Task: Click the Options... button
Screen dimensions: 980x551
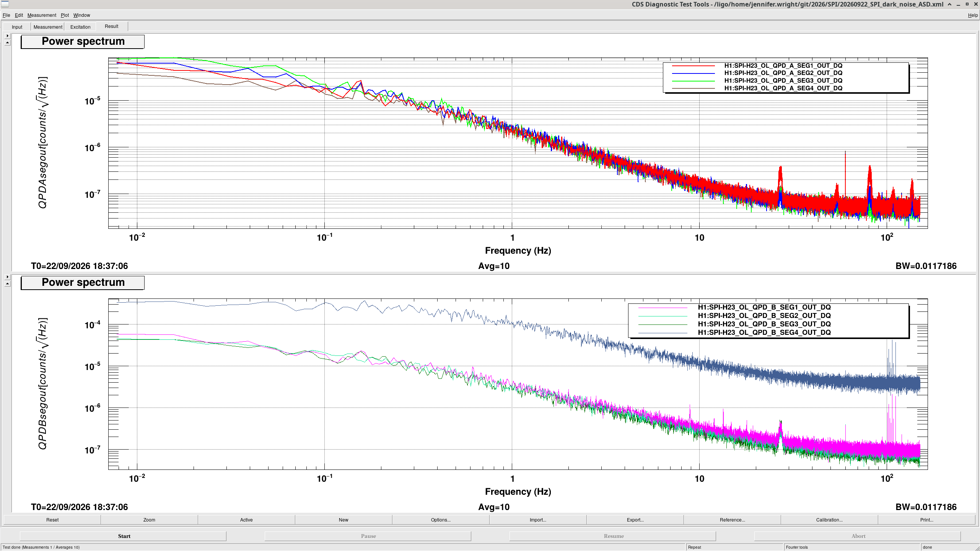Action: coord(441,520)
